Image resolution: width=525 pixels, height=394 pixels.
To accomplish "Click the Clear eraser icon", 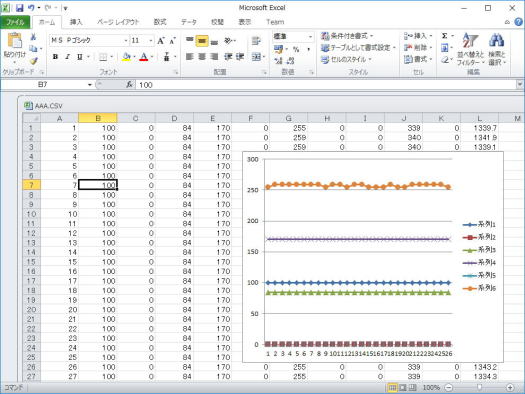I will pyautogui.click(x=444, y=60).
